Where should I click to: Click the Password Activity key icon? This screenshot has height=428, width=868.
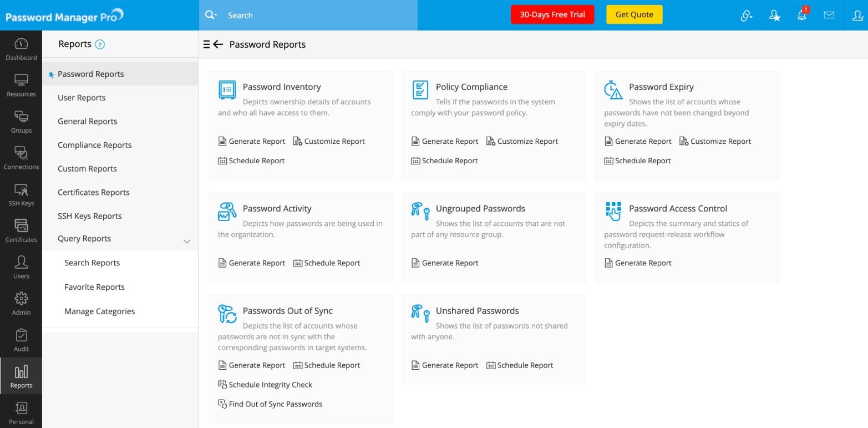click(x=227, y=212)
